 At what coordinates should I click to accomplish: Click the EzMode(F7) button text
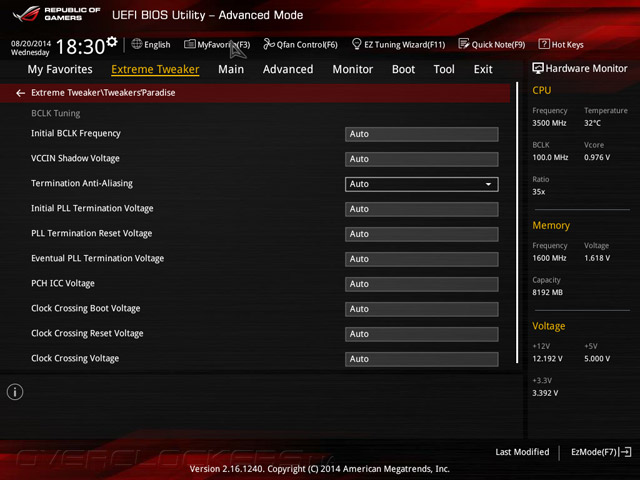coord(594,452)
